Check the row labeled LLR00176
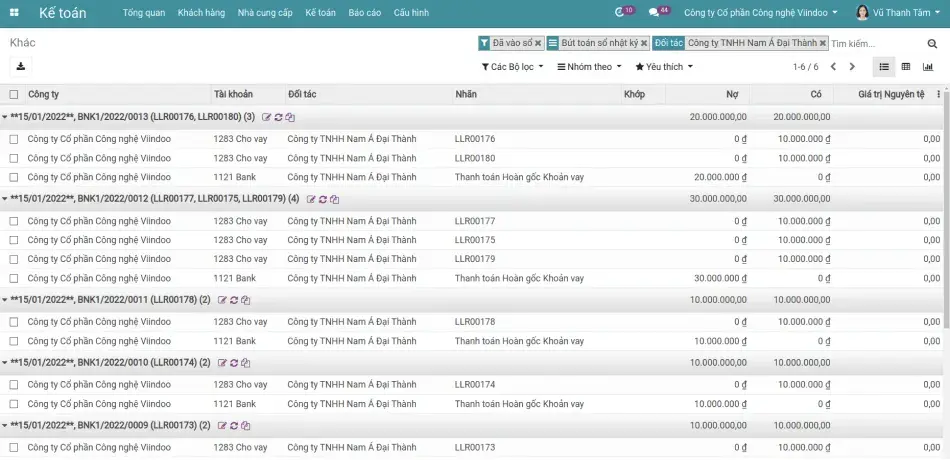The width and height of the screenshot is (950, 460). pyautogui.click(x=14, y=139)
